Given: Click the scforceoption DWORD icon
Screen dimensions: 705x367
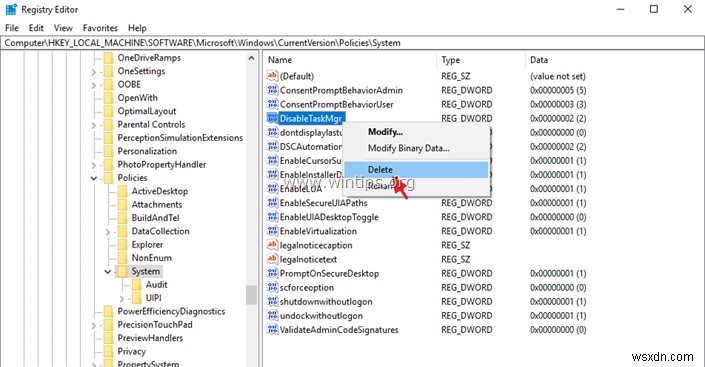Looking at the screenshot, I should click(x=272, y=287).
